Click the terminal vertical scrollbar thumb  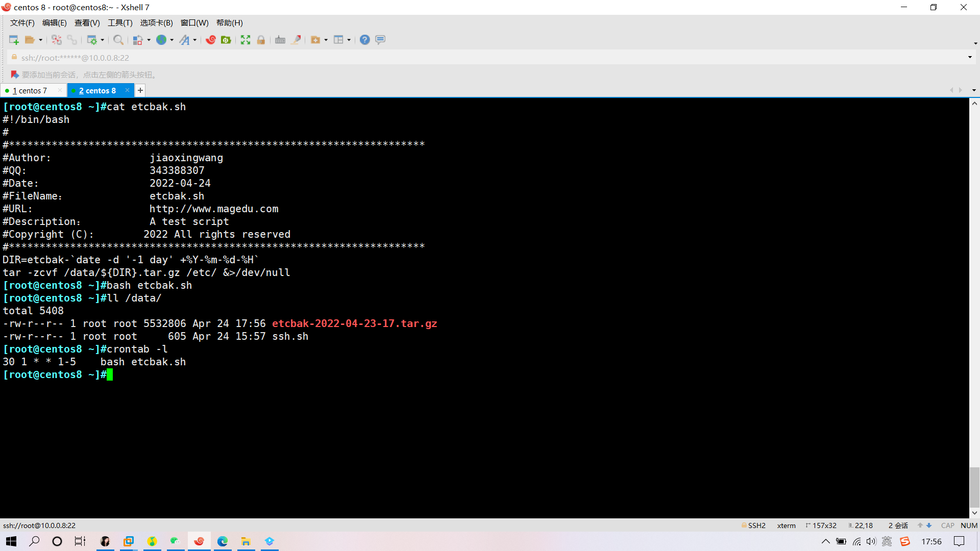coord(974,487)
